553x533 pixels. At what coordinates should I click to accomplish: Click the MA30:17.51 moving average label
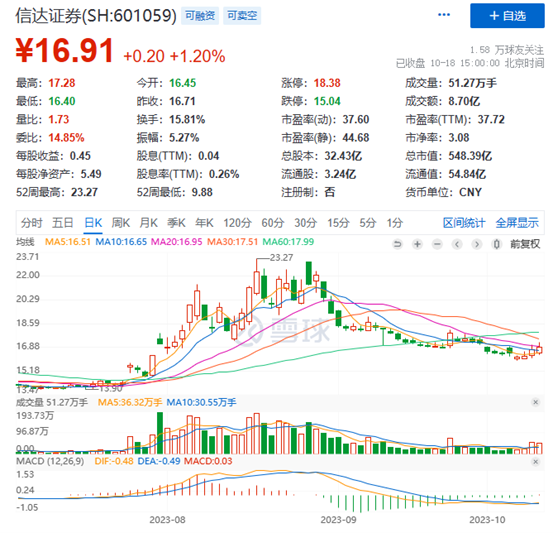(232, 242)
